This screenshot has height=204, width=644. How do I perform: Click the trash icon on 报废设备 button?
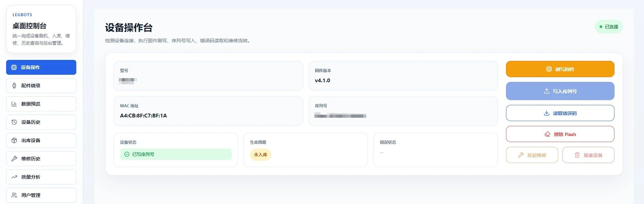click(x=577, y=155)
